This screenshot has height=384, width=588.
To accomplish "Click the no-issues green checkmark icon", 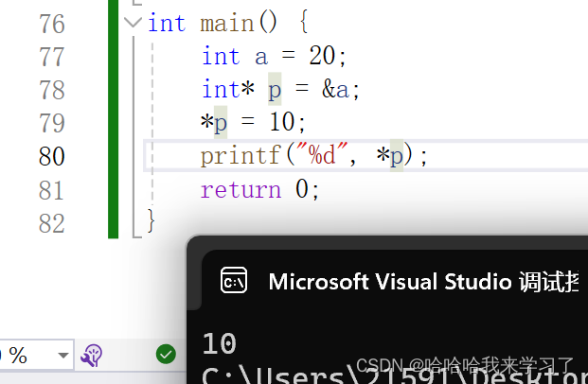I will pyautogui.click(x=166, y=354).
